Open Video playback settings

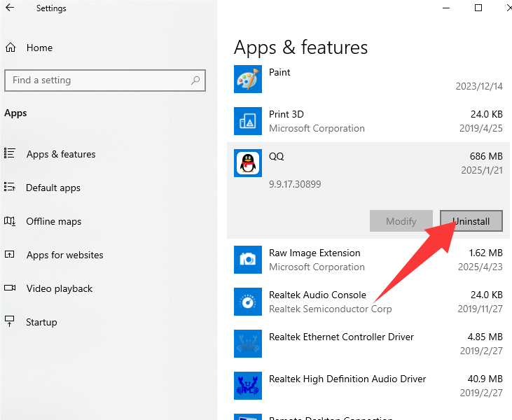60,288
